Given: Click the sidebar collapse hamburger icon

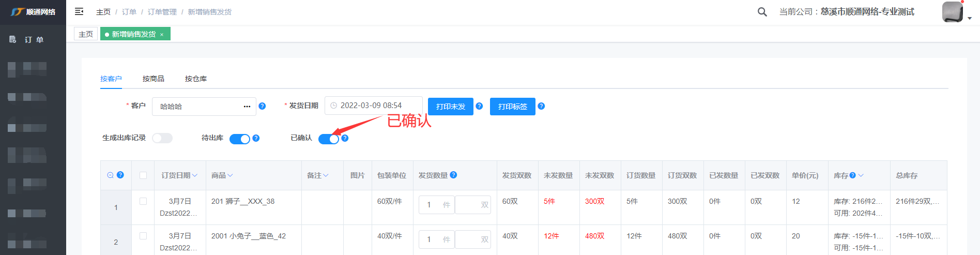Looking at the screenshot, I should tap(79, 11).
